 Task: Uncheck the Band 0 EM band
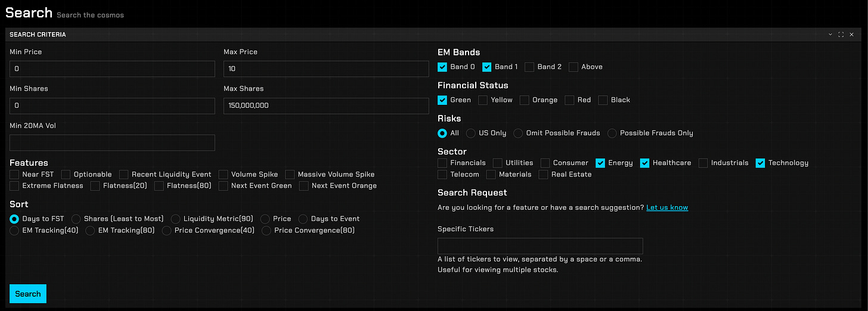click(x=442, y=67)
